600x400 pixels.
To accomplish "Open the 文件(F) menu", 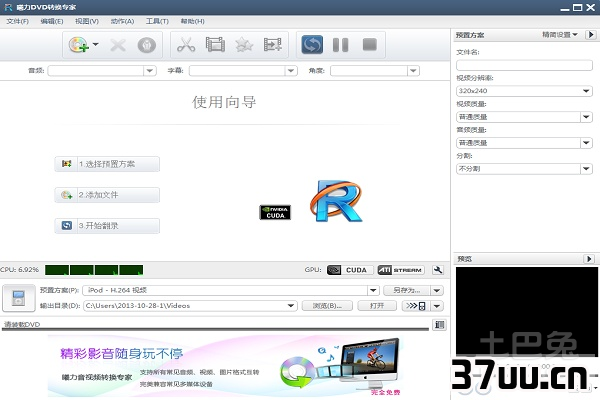I will click(x=17, y=21).
